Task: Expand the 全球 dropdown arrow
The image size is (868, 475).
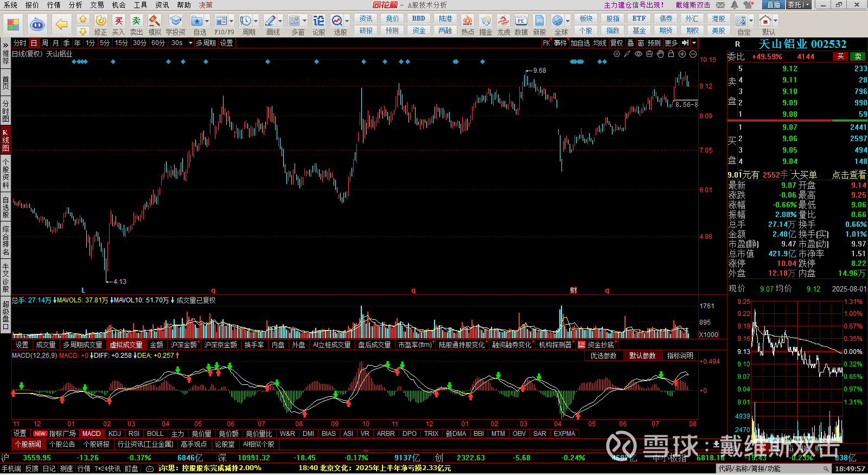Action: tap(567, 21)
